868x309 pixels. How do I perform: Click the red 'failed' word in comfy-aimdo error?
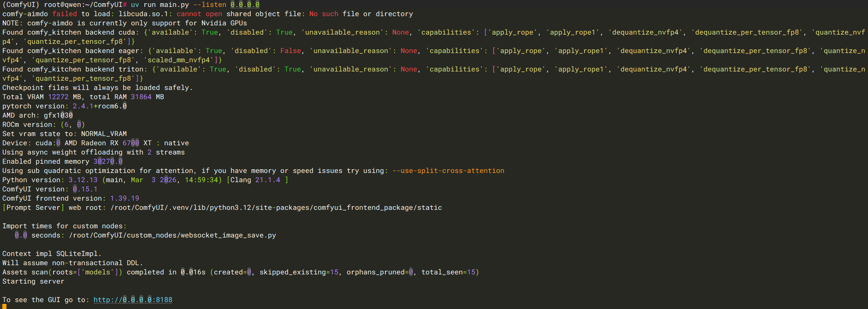click(x=65, y=14)
